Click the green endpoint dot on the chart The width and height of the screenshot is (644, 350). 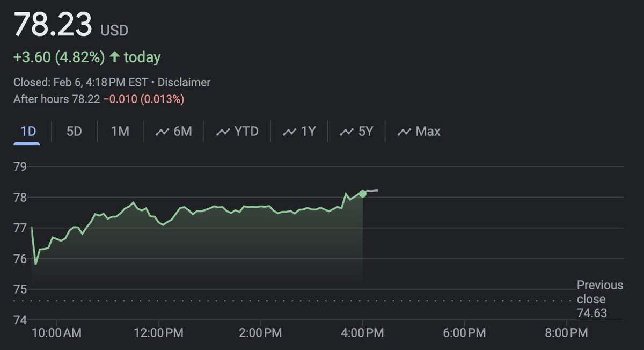point(363,193)
